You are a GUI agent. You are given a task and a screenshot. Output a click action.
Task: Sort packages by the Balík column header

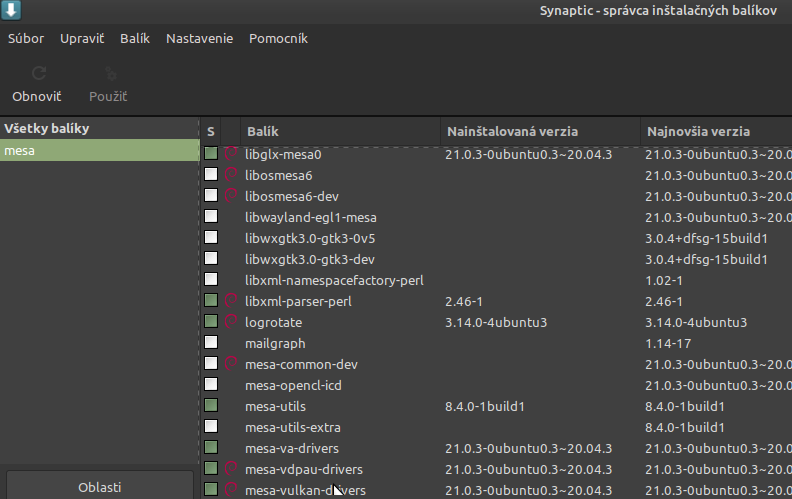[262, 132]
